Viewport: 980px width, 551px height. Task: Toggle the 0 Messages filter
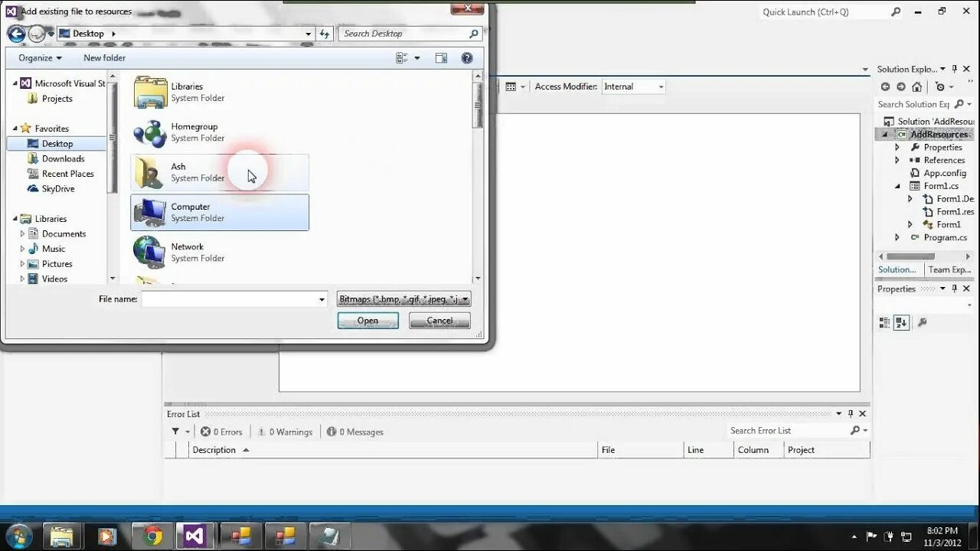pos(354,432)
